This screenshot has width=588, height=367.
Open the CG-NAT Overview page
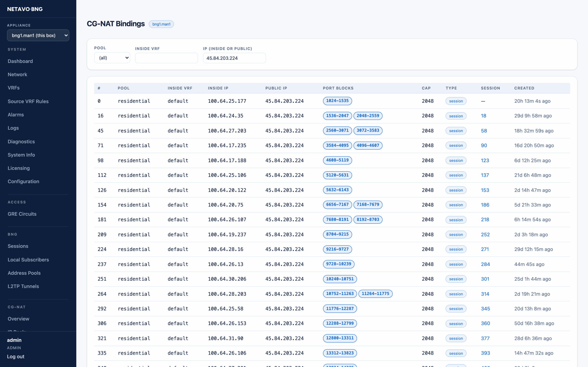[18, 319]
